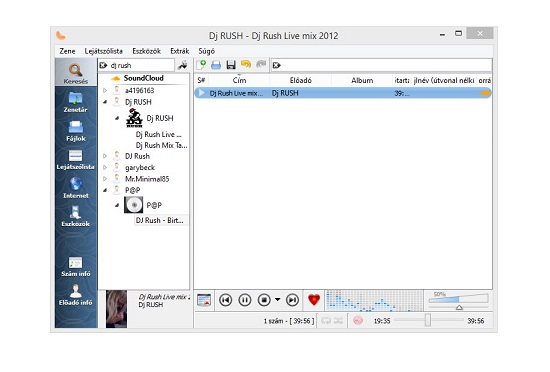The image size is (550, 372).
Task: Collapse the top-level Dj RUSH node
Action: [x=105, y=102]
